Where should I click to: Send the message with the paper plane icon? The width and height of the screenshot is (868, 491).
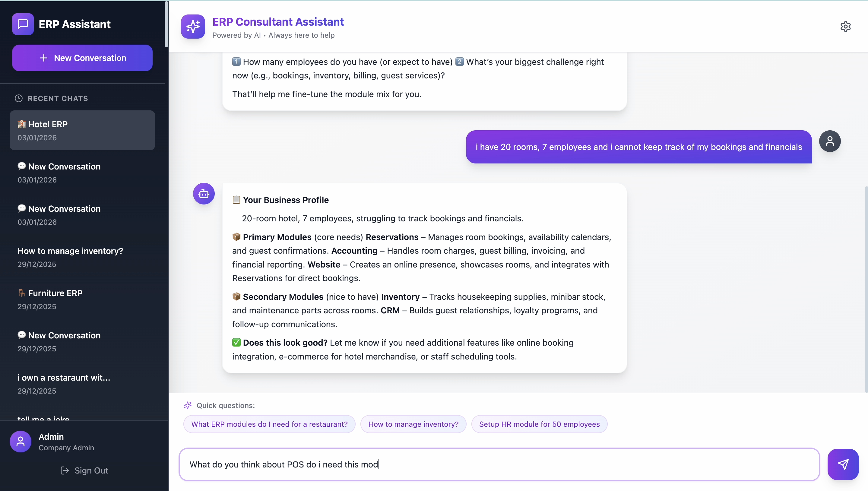[x=843, y=464]
